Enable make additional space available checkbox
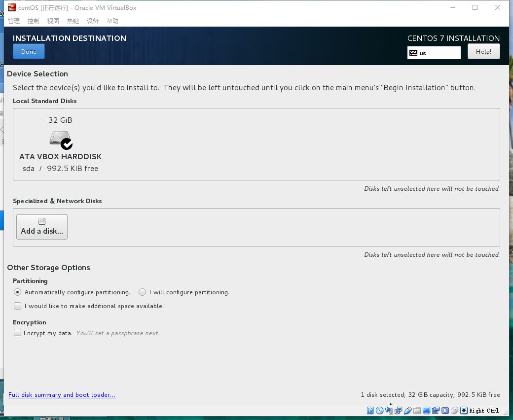The image size is (513, 420). pyautogui.click(x=18, y=306)
